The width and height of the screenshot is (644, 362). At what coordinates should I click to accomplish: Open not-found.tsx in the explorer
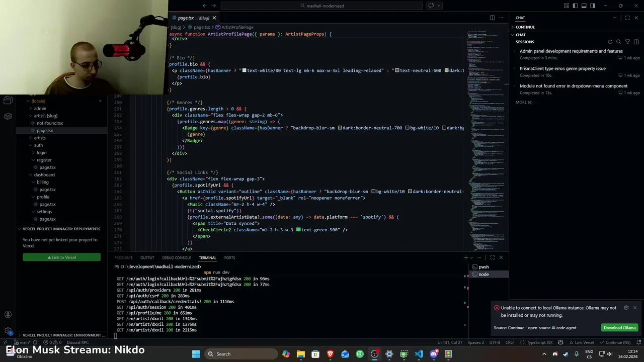[x=50, y=123]
